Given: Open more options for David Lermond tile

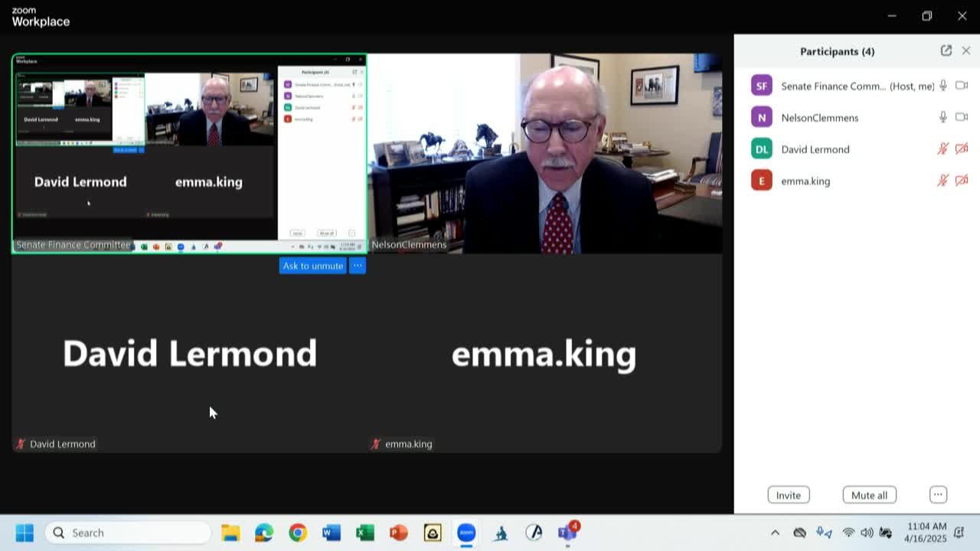Looking at the screenshot, I should pyautogui.click(x=358, y=266).
